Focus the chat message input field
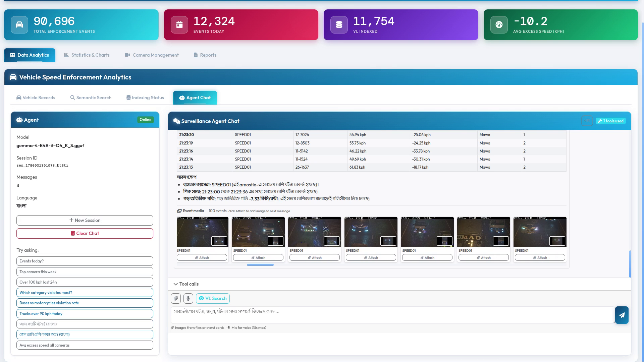This screenshot has width=644, height=362. (x=392, y=315)
